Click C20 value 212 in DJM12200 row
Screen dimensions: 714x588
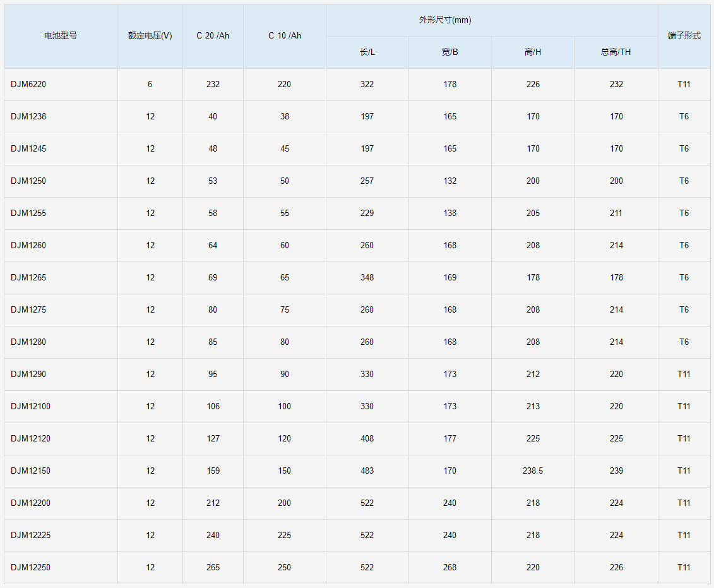[x=213, y=503]
